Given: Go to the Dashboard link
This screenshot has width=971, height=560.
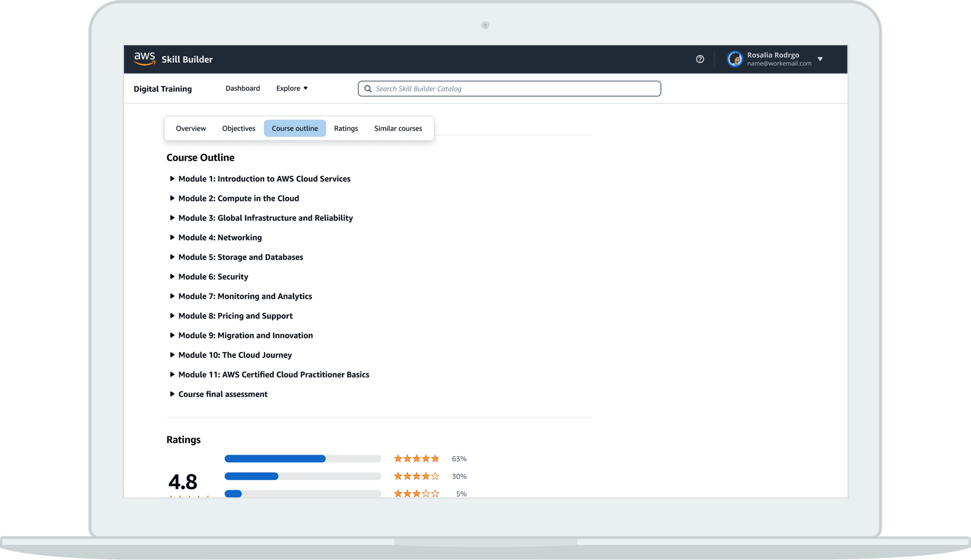Looking at the screenshot, I should [x=242, y=88].
